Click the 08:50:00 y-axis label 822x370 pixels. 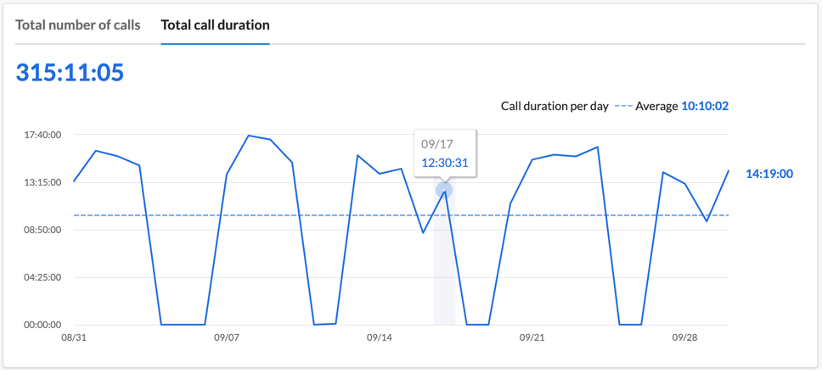point(42,230)
